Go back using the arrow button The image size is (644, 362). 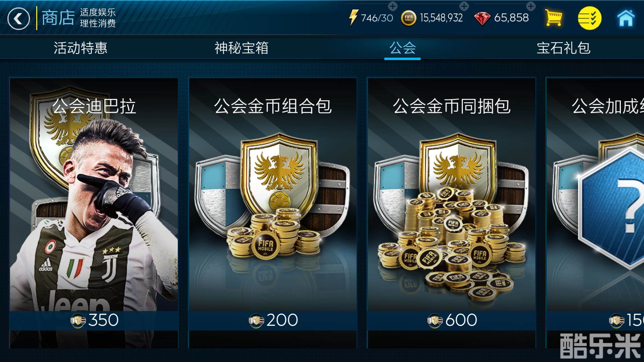[x=18, y=19]
